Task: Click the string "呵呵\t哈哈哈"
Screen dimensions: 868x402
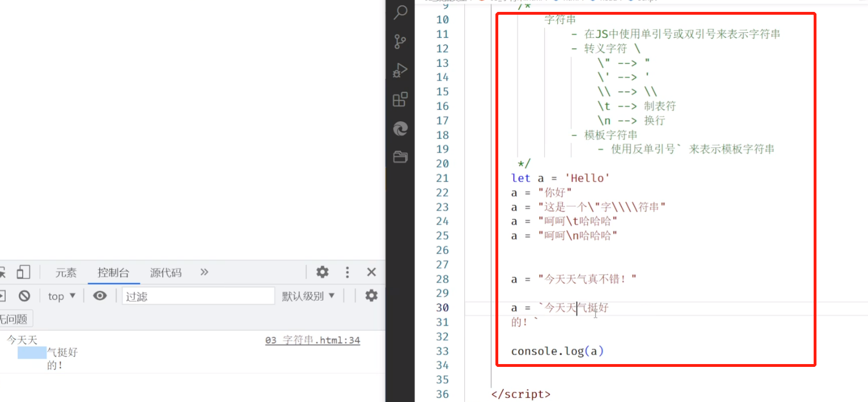Action: [578, 221]
